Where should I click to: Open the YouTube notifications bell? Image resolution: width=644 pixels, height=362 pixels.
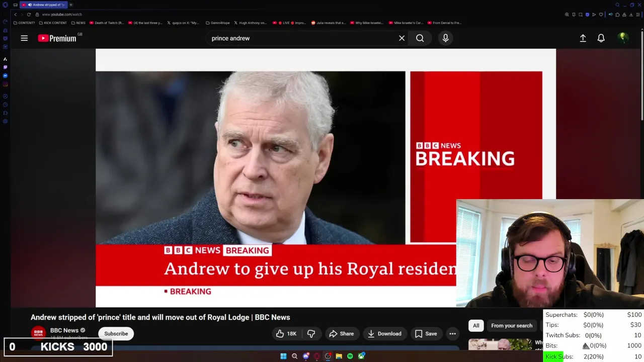pyautogui.click(x=601, y=38)
